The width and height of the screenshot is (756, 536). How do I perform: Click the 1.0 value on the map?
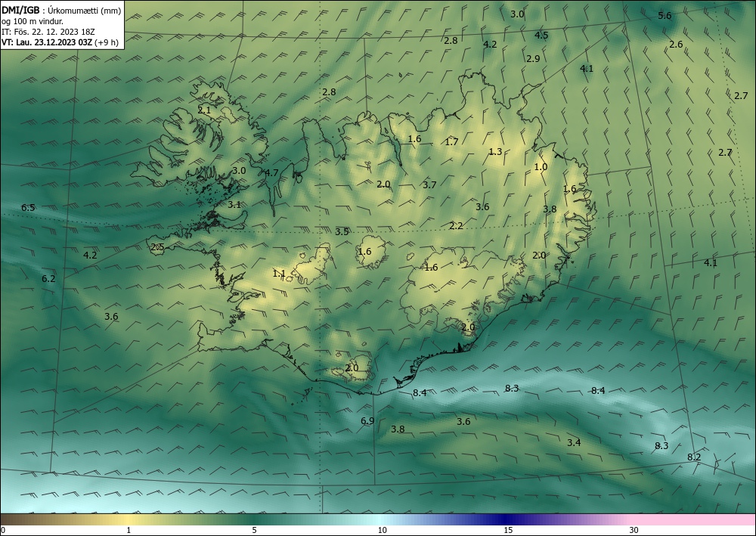pyautogui.click(x=541, y=167)
